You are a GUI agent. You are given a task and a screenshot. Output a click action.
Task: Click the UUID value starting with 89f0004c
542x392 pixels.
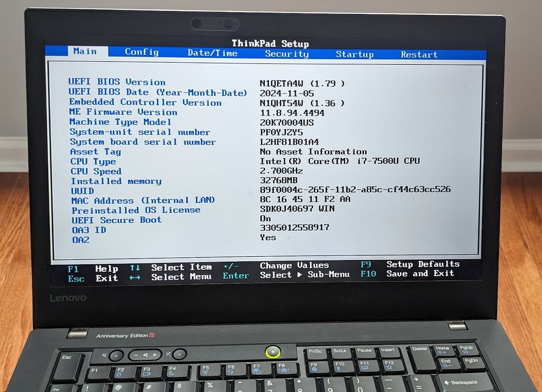pos(355,189)
